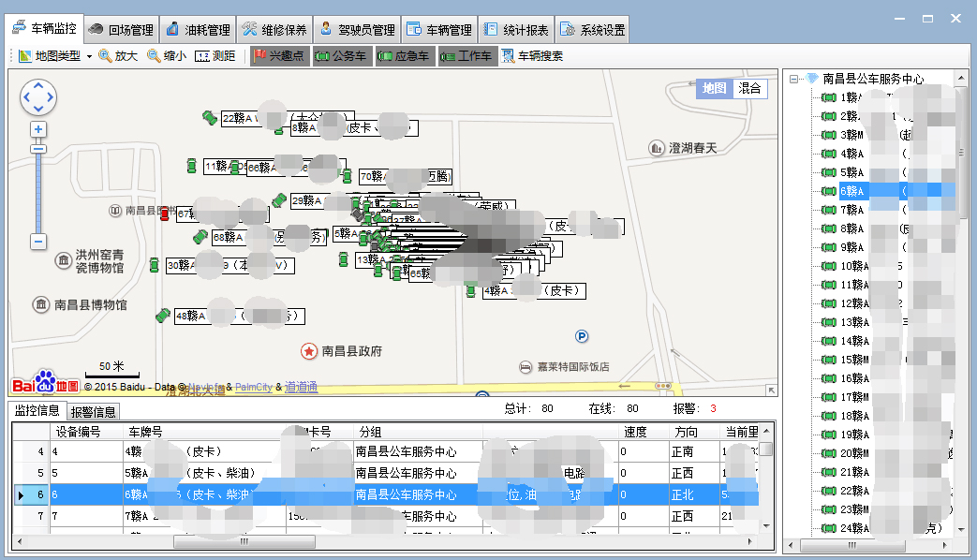
Task: Click the PalmCity copyright link
Action: coord(253,387)
